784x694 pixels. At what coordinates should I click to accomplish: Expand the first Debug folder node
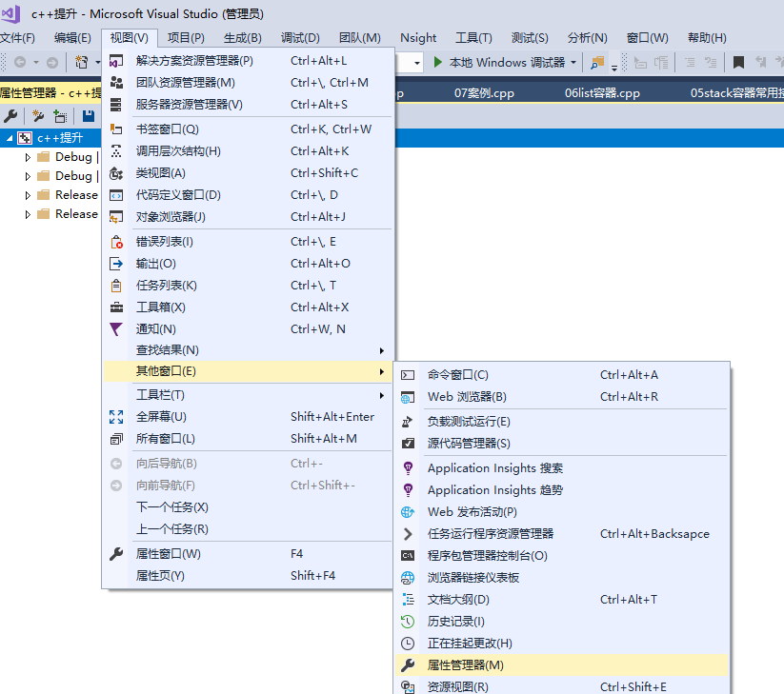click(28, 157)
